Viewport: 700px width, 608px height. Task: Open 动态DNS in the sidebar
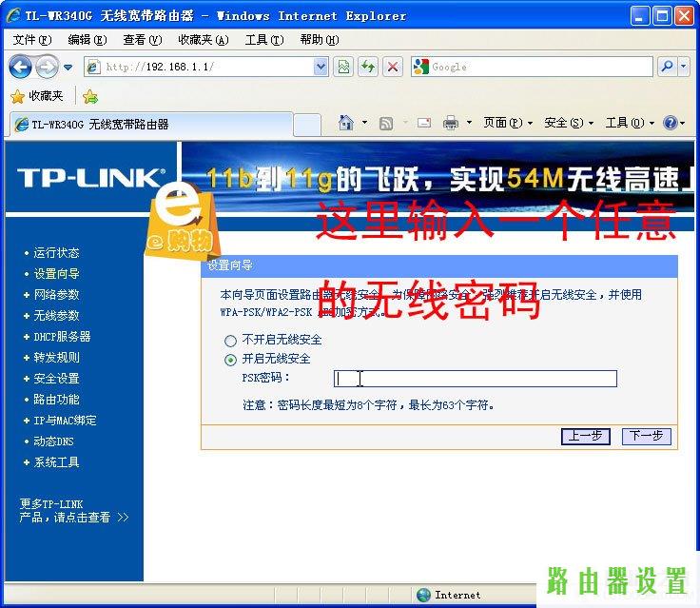tap(53, 441)
